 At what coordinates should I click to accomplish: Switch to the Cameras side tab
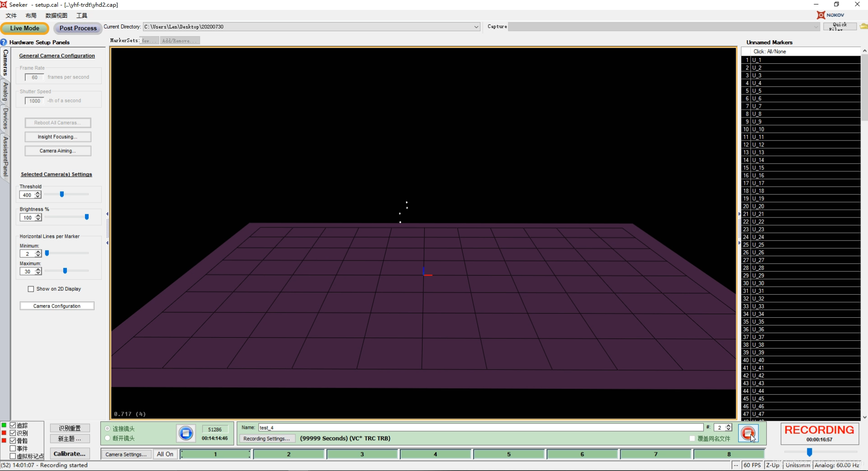click(5, 63)
